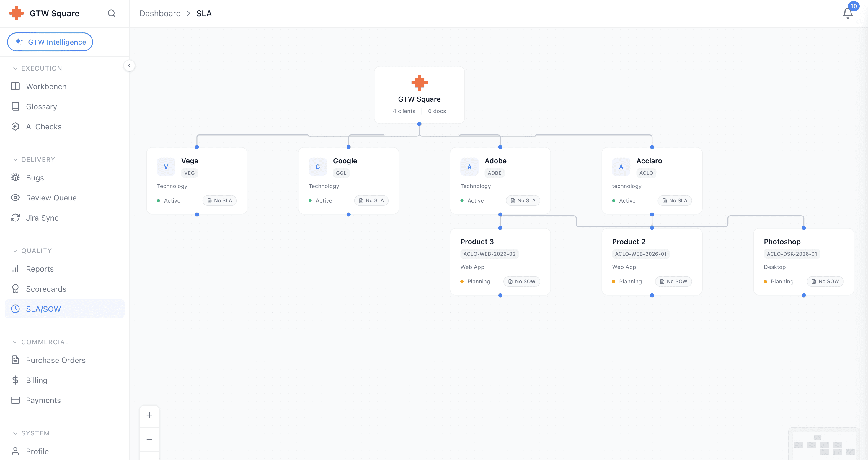868x460 pixels.
Task: Go to Dashboard breadcrumb link
Action: 160,14
